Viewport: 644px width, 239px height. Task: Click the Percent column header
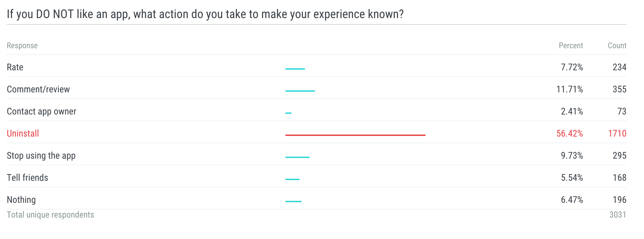571,46
